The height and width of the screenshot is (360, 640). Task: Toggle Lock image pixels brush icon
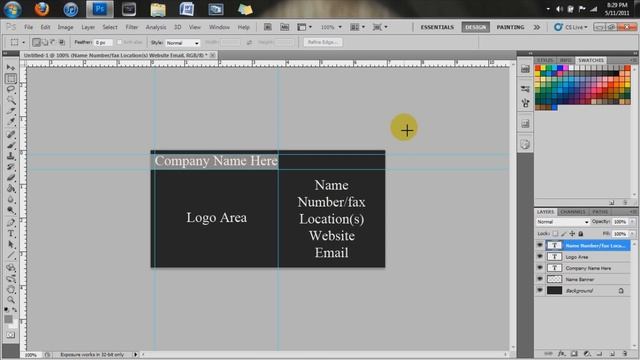tap(564, 234)
